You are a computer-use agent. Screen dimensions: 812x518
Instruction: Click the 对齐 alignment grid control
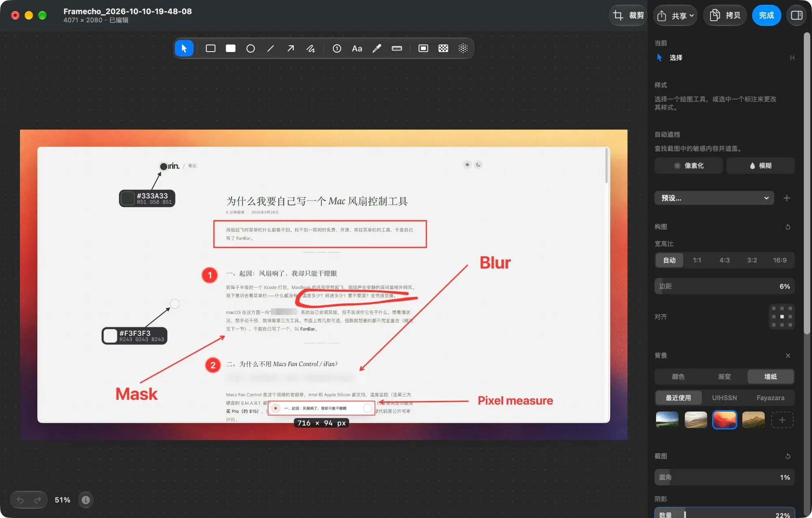[782, 316]
